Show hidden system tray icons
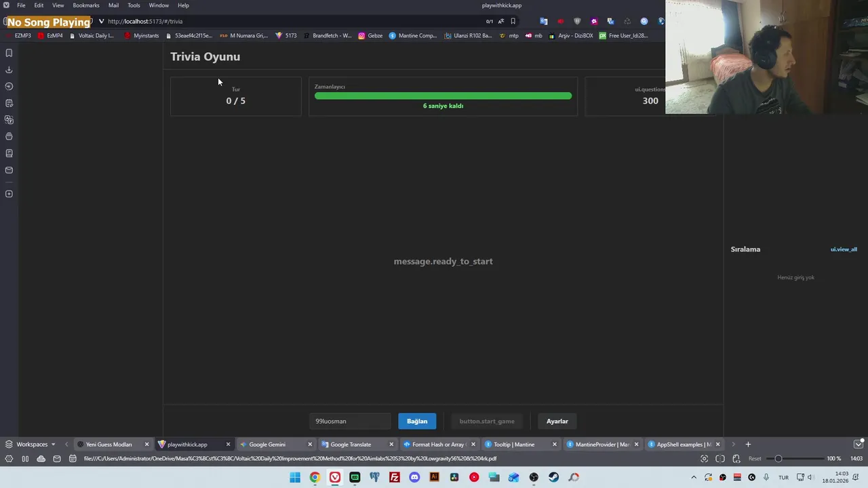This screenshot has width=868, height=488. click(x=693, y=477)
